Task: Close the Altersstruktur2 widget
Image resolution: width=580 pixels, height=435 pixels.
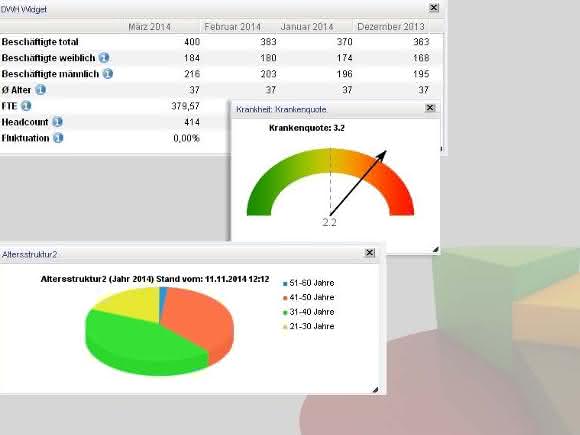Action: point(370,253)
